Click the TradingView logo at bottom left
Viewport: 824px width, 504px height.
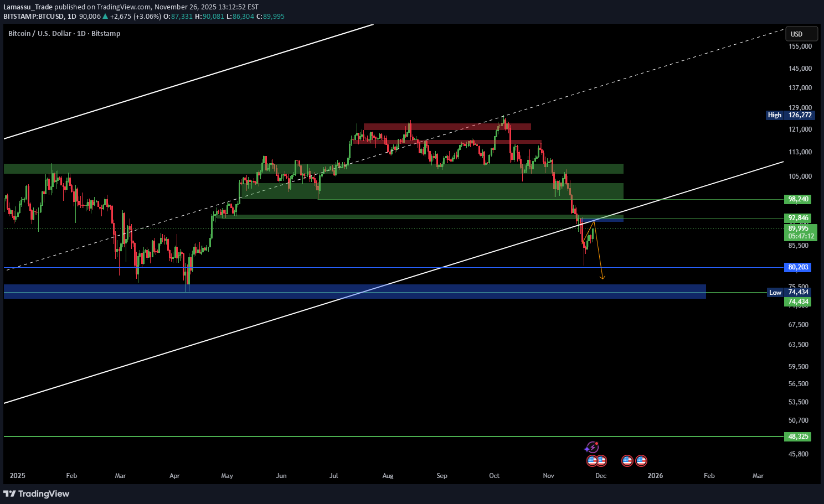37,493
